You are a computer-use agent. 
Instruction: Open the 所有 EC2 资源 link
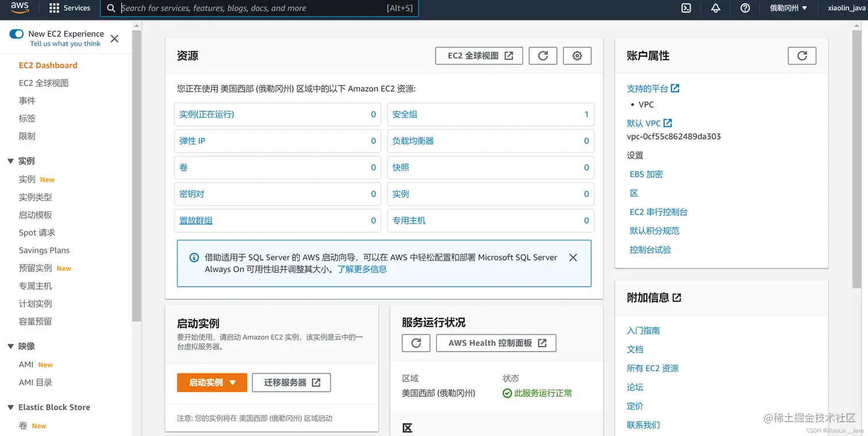point(653,369)
